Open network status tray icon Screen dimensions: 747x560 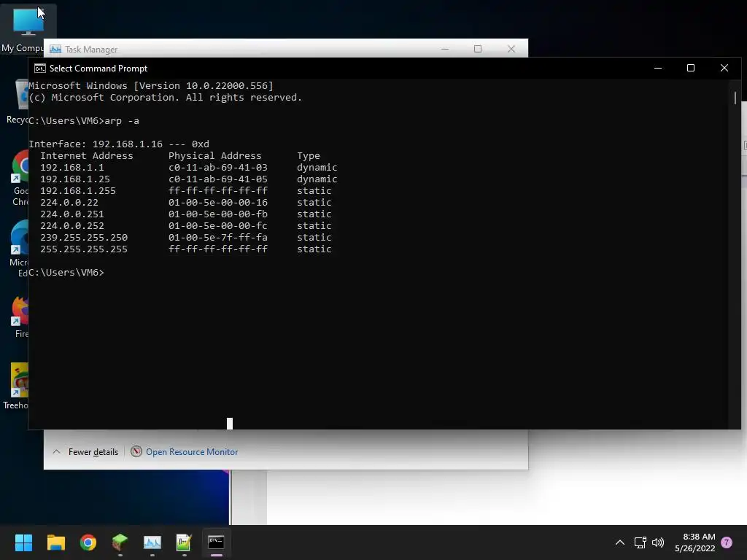click(x=640, y=542)
